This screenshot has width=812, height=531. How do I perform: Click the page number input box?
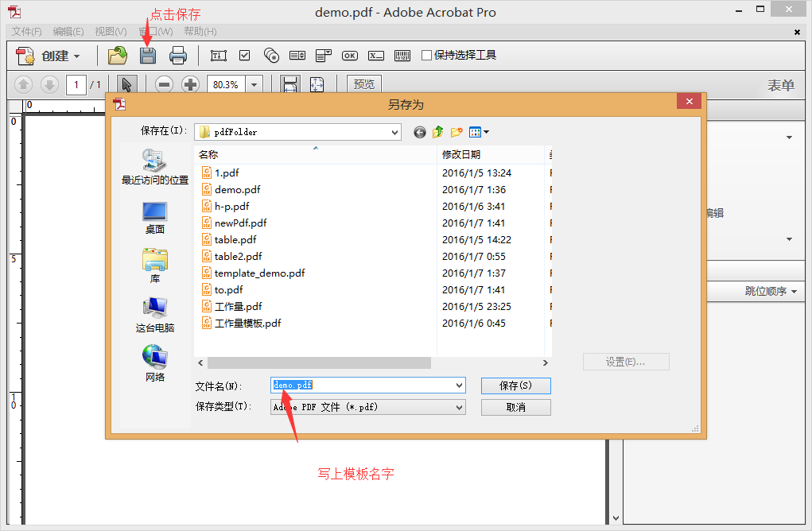(x=76, y=84)
